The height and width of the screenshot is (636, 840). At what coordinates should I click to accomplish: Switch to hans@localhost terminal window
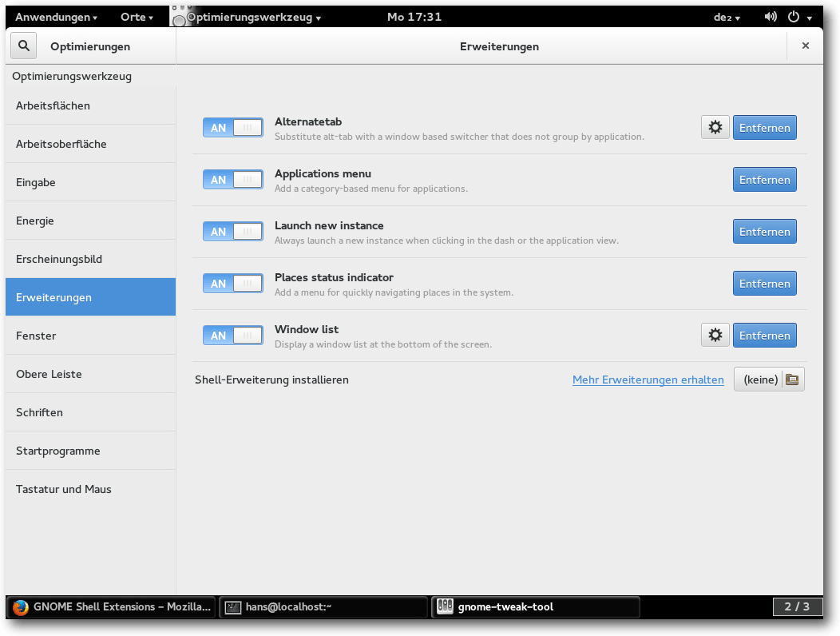click(323, 607)
